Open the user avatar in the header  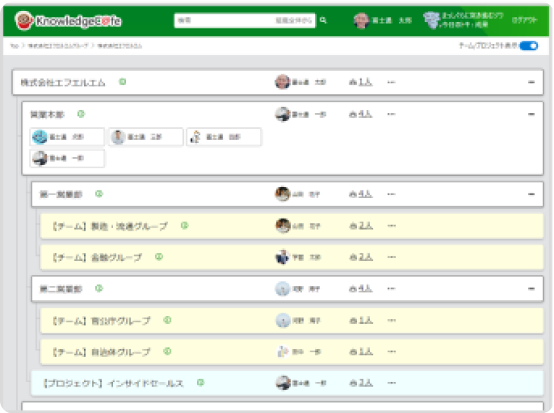[361, 20]
